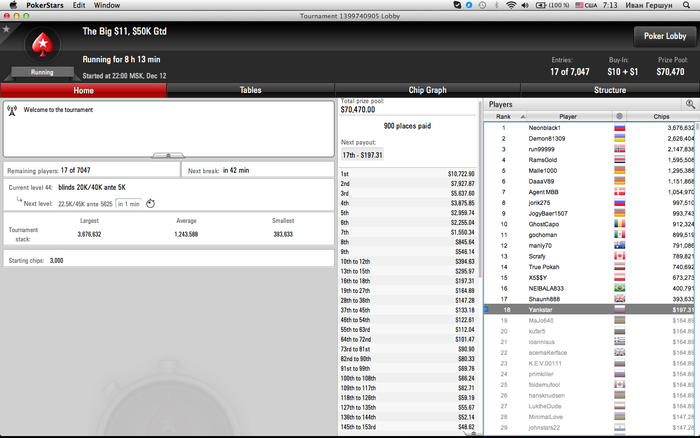Click the favorite star icon in the top-left corner
The height and width of the screenshot is (438, 700).
6,29
